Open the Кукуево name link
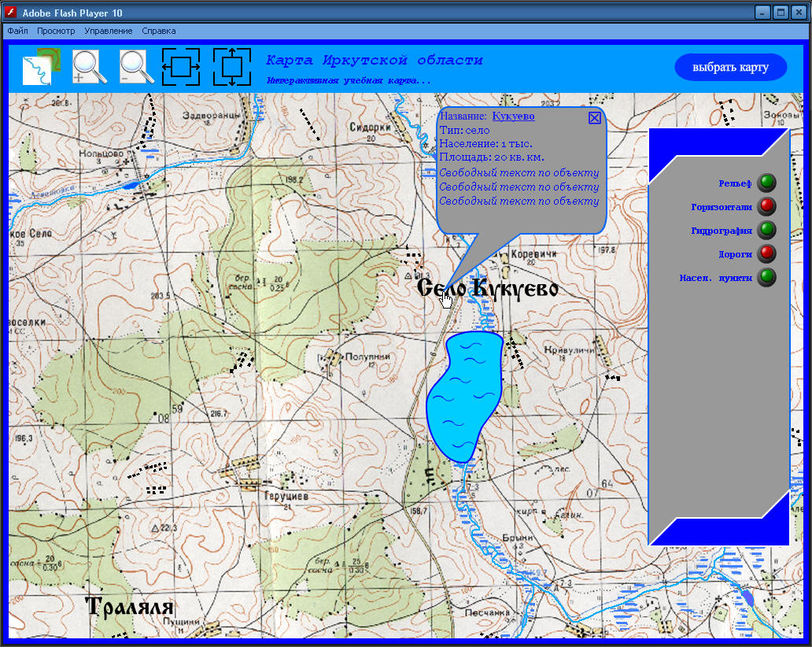The width and height of the screenshot is (812, 647). pos(513,116)
